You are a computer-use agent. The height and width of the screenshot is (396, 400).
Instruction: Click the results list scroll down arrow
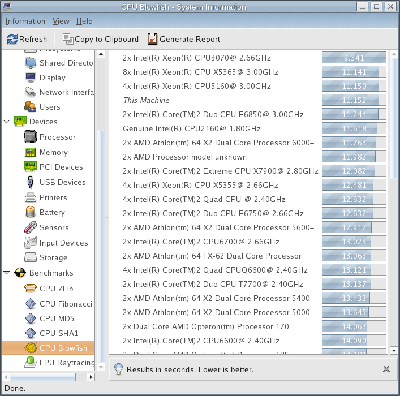[x=394, y=350]
